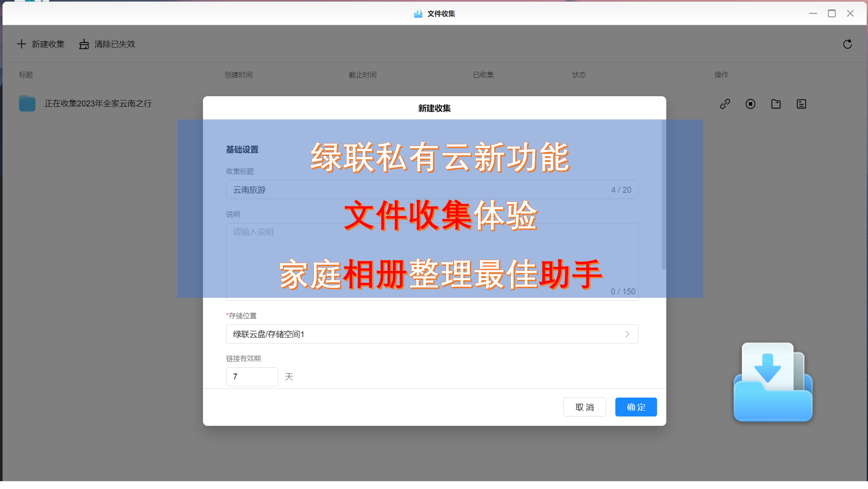The height and width of the screenshot is (489, 868).
Task: Click blue folder icon of 云南之行 row
Action: (x=27, y=104)
